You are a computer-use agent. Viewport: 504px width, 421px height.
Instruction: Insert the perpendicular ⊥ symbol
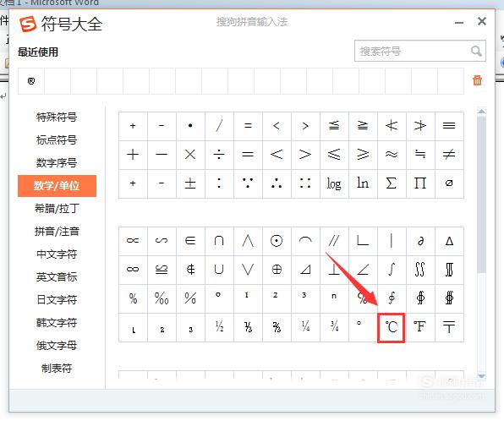coord(334,270)
